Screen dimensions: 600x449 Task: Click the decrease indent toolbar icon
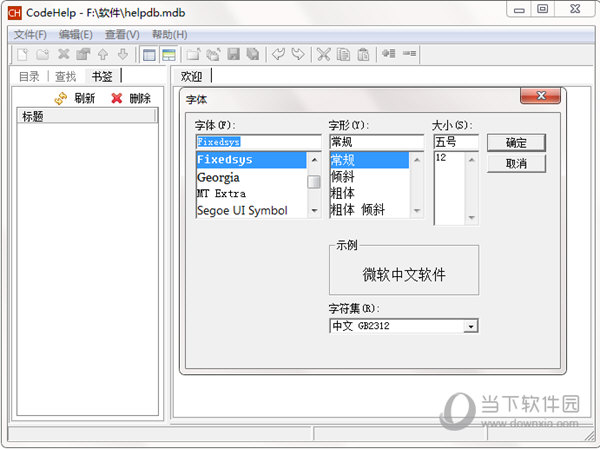click(x=409, y=53)
